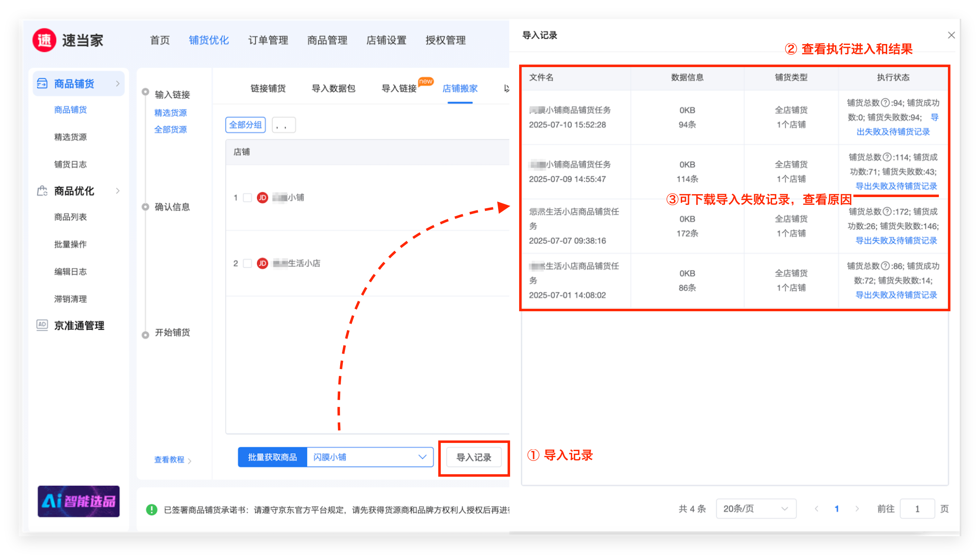Open the 闪膜小铺 store dropdown

pos(370,457)
